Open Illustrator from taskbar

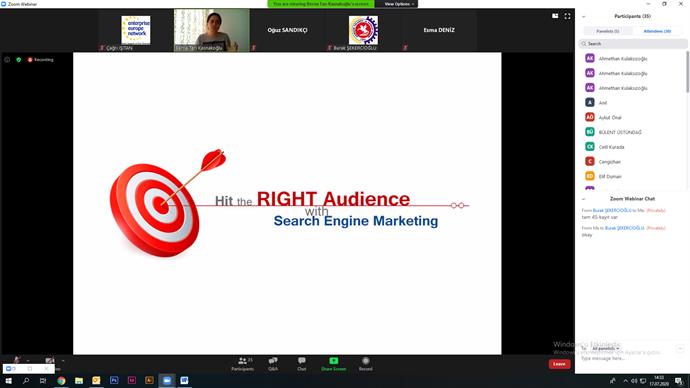click(149, 381)
